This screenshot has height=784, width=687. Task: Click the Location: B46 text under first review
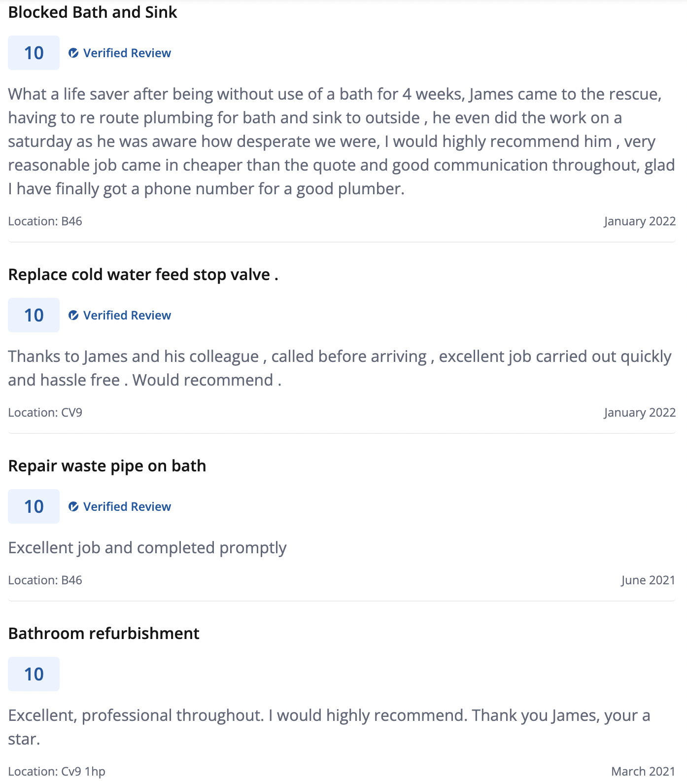coord(45,221)
